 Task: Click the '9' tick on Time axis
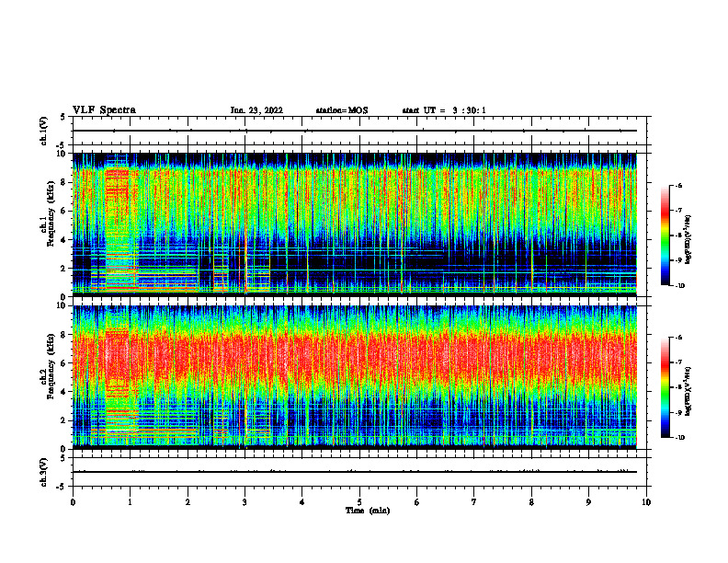pos(588,502)
